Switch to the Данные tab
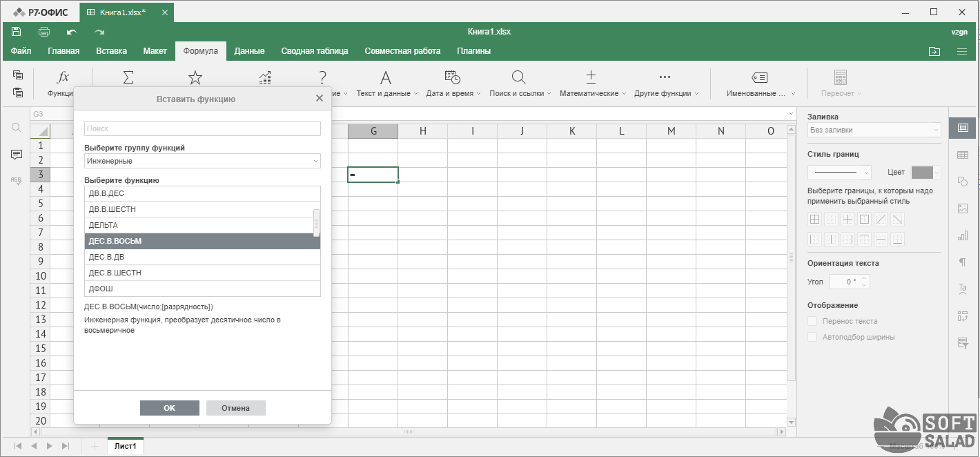 pos(249,51)
